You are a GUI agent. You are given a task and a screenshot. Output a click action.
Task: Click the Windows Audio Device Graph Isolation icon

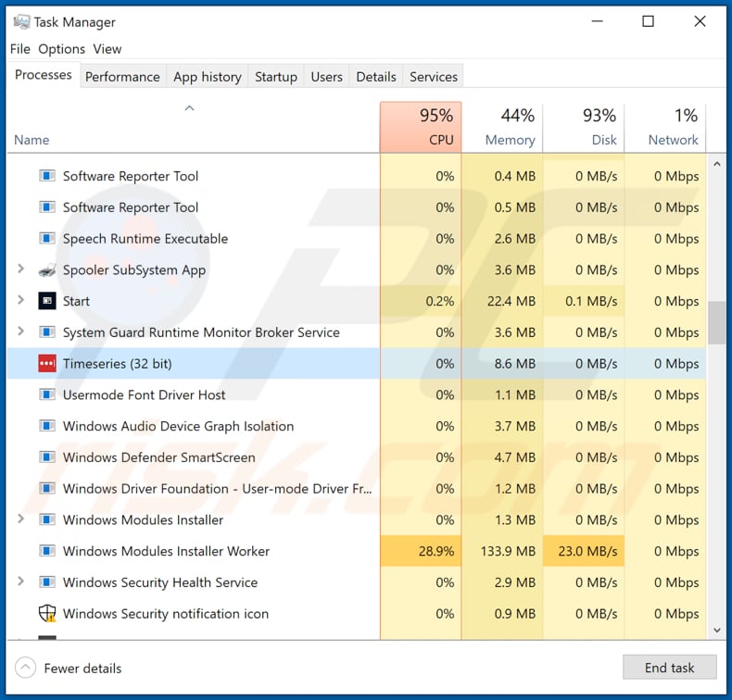coord(47,426)
